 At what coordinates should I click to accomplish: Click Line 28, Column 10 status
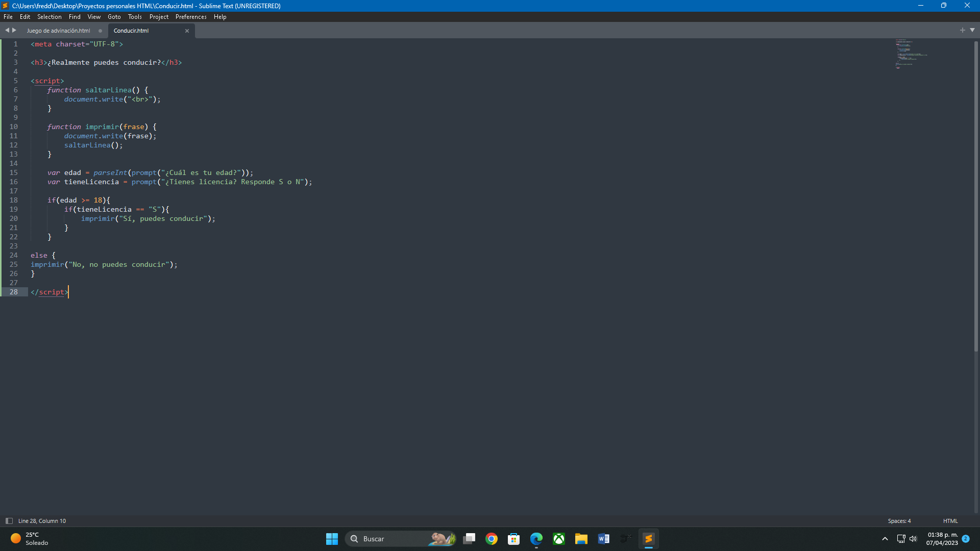point(42,521)
